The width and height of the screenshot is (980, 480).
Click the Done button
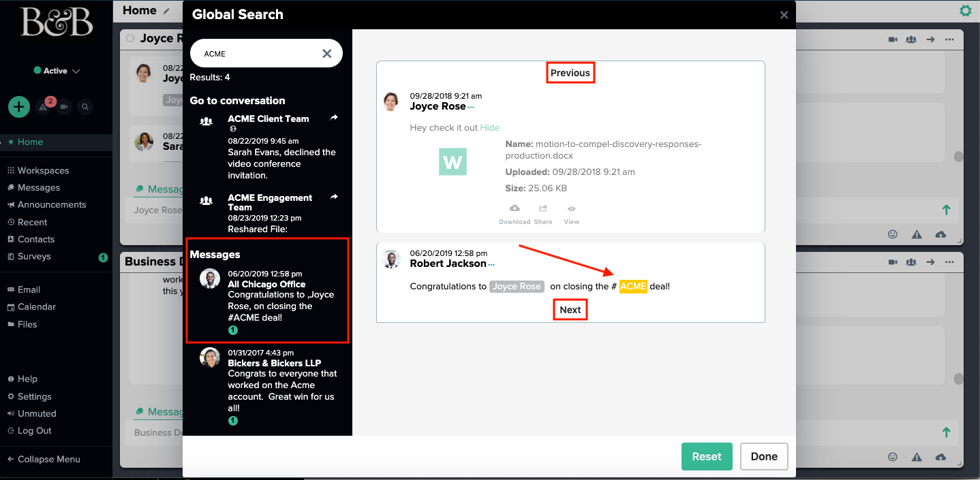764,457
